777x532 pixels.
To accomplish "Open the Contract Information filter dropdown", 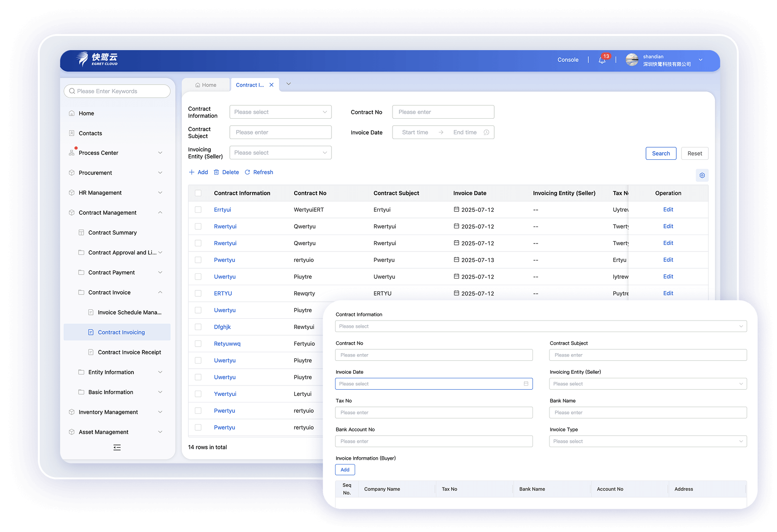I will 280,112.
